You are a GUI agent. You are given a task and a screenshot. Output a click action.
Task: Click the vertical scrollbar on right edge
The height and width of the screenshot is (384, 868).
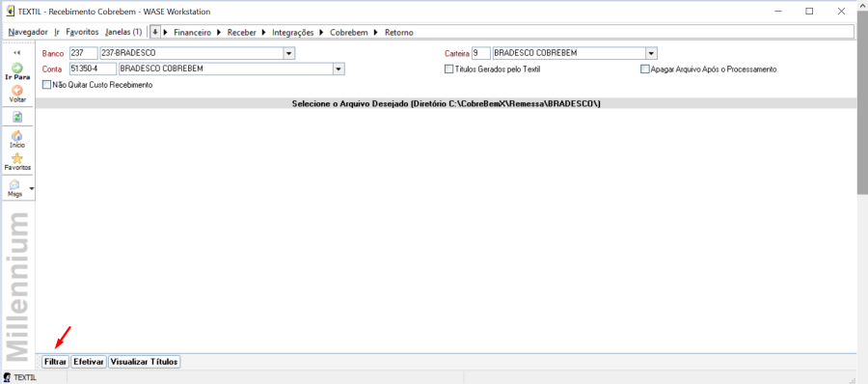(x=862, y=111)
